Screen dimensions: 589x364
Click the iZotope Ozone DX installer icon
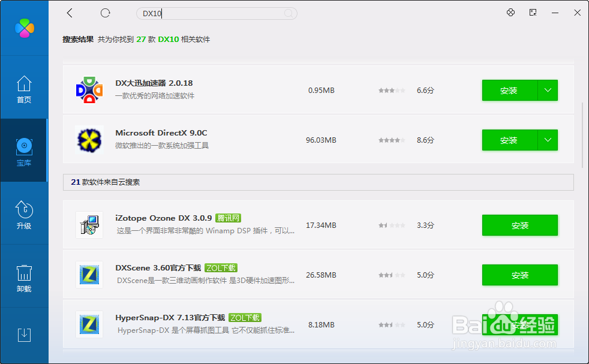coord(89,225)
